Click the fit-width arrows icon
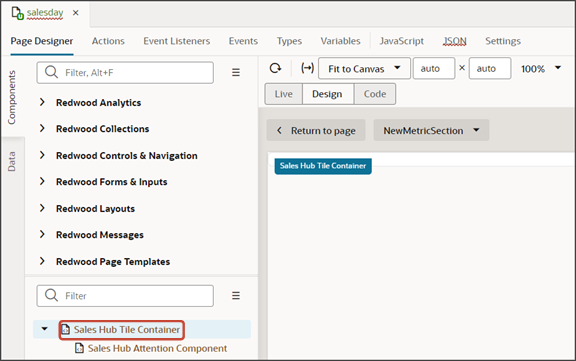Screen dimensions: 576x361 click(x=307, y=68)
